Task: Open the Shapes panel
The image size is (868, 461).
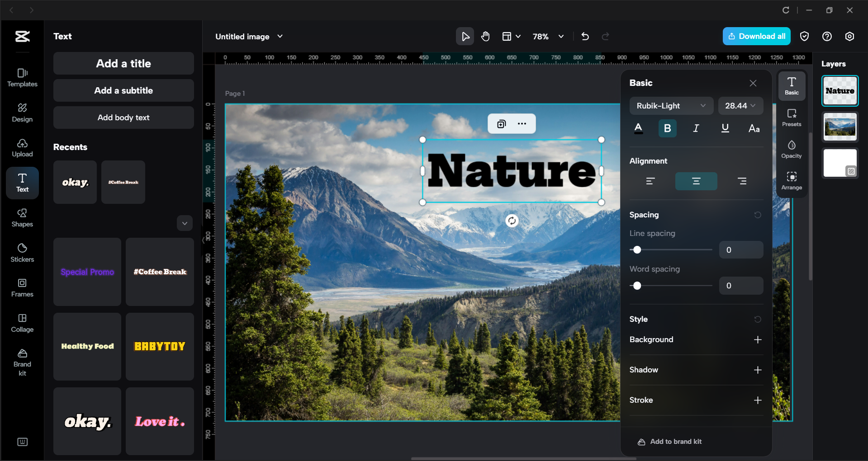Action: pyautogui.click(x=22, y=218)
